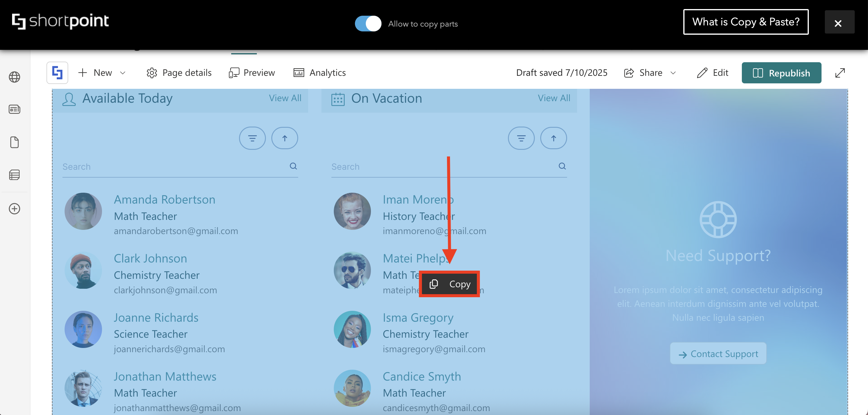Open the news icon in left sidebar

click(14, 109)
